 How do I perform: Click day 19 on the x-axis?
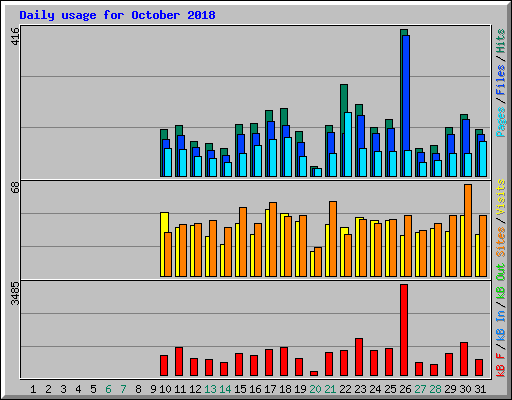(300, 389)
